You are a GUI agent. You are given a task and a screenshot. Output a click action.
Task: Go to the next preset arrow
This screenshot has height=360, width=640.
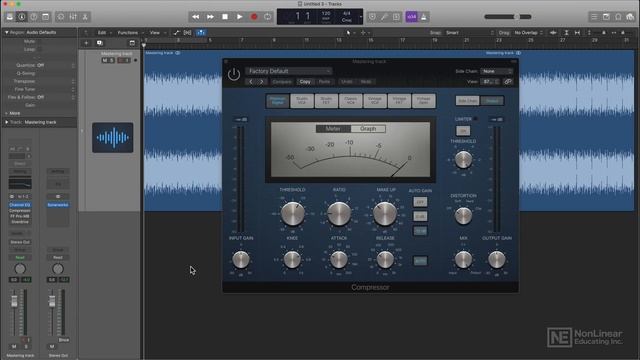(262, 82)
